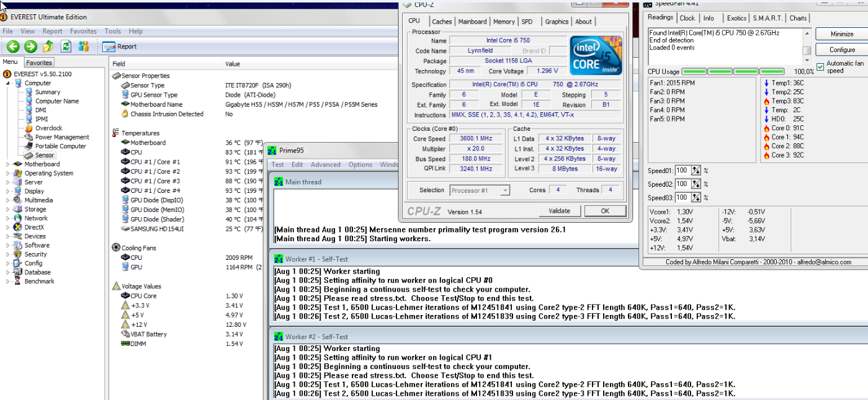Click the users icon in EVEREST toolbar
The width and height of the screenshot is (868, 400).
point(84,47)
